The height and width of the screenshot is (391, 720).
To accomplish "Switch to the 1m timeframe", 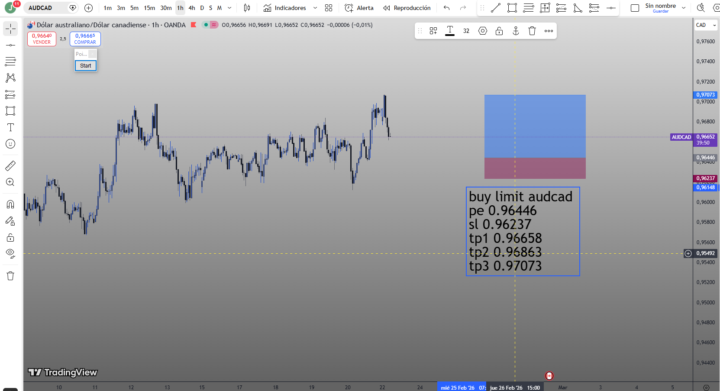I will click(x=107, y=8).
